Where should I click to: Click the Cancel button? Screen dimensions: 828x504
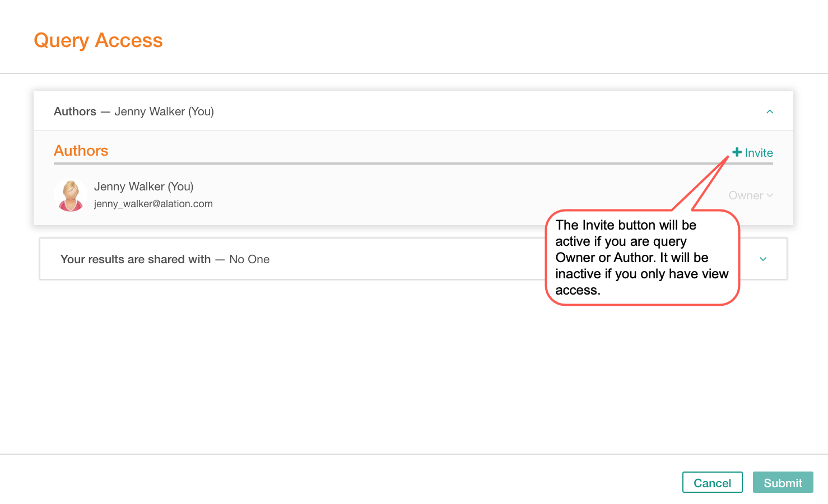(712, 483)
